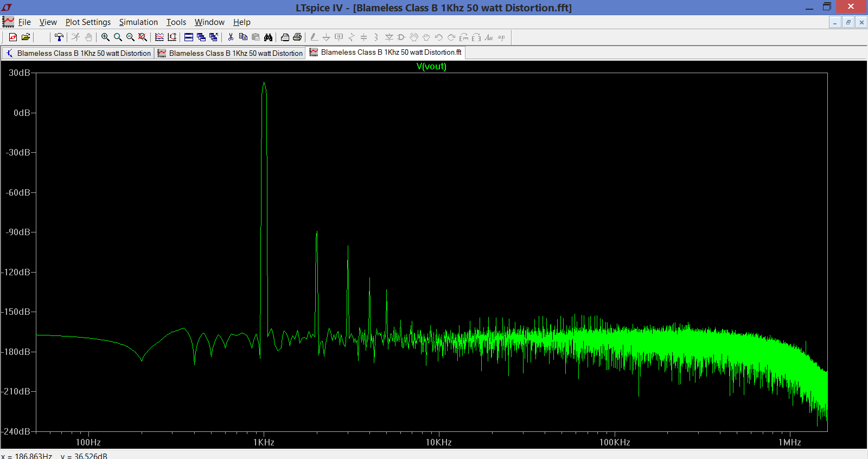Open the File menu

24,22
